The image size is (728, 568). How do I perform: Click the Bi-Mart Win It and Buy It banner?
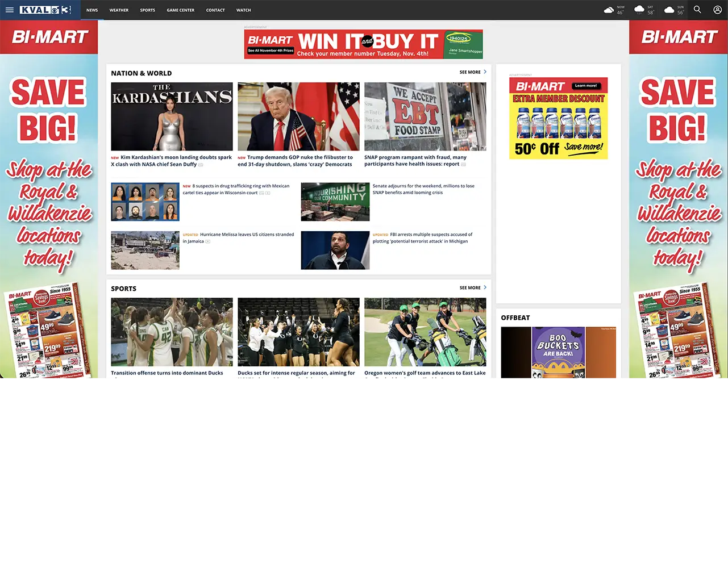[x=364, y=44]
